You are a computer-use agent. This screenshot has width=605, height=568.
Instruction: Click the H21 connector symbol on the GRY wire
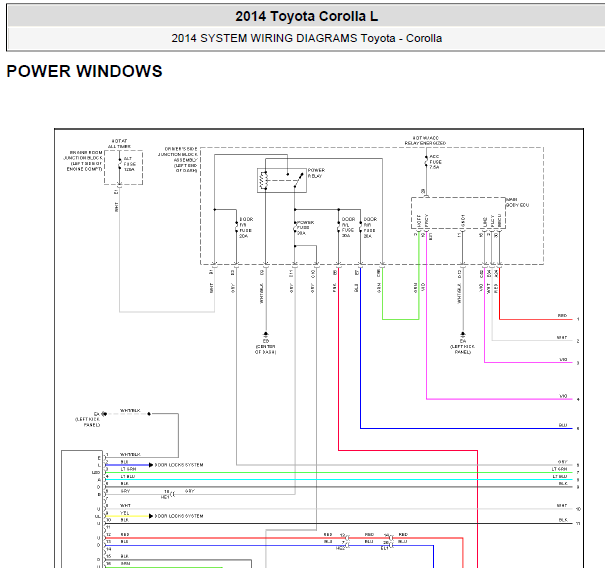coord(172,494)
